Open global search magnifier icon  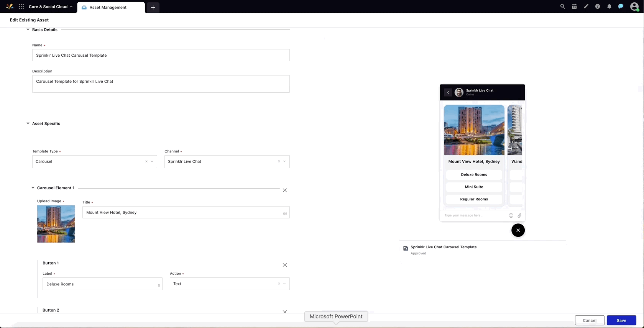[x=562, y=7]
